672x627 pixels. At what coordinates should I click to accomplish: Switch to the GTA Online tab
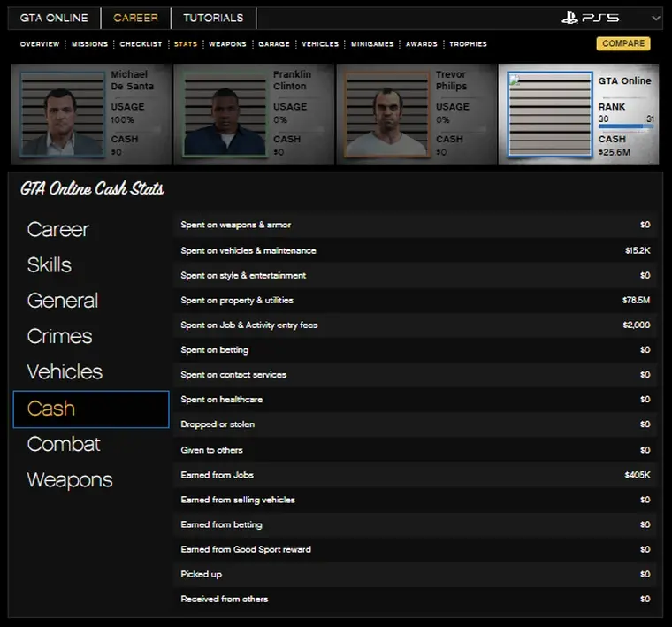56,18
